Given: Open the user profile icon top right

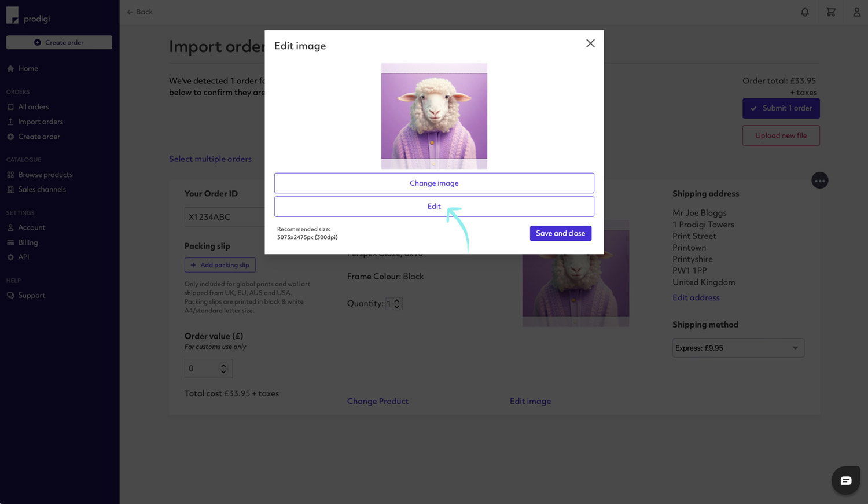Looking at the screenshot, I should pyautogui.click(x=857, y=12).
